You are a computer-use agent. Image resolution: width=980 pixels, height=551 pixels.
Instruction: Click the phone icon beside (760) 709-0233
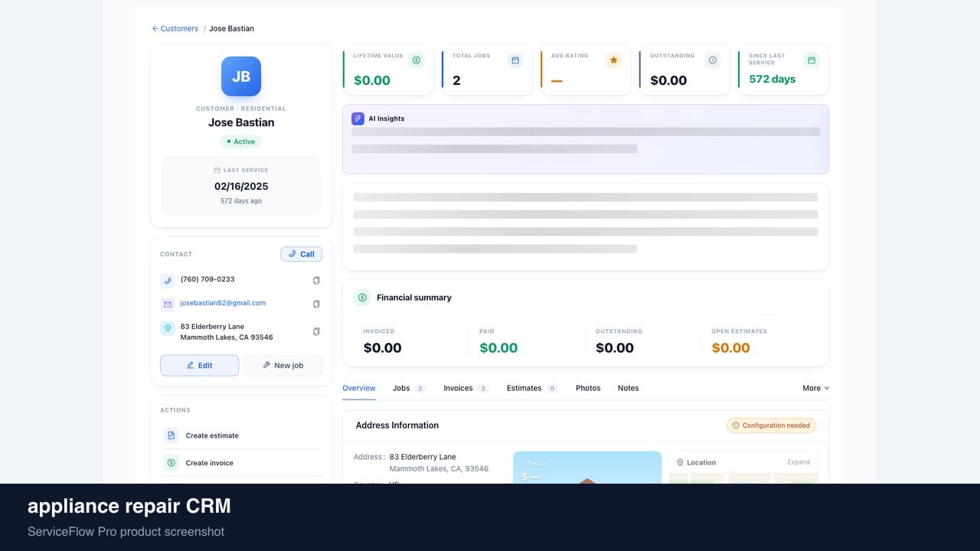[168, 281]
